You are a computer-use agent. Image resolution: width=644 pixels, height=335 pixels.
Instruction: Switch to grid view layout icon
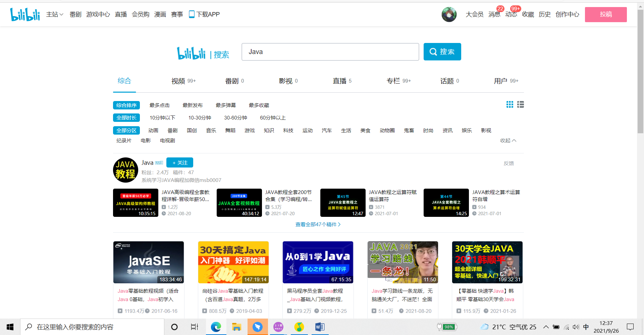[x=510, y=105]
